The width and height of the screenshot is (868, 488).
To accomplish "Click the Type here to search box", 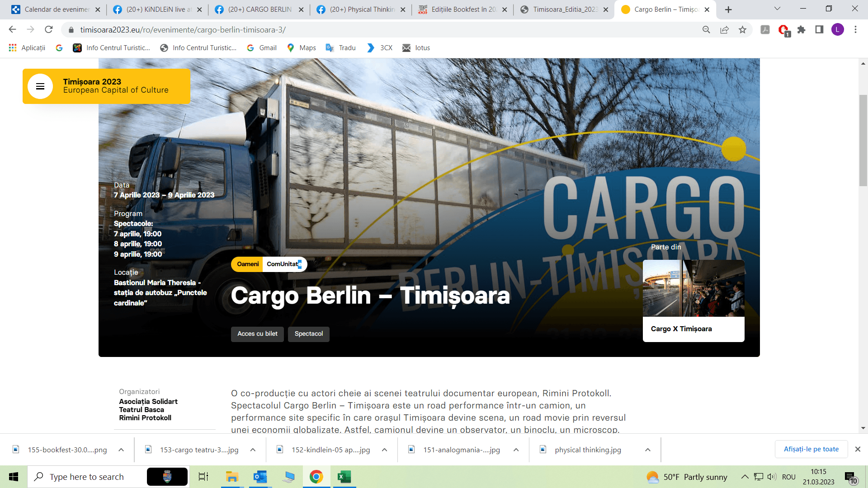I will 108,477.
